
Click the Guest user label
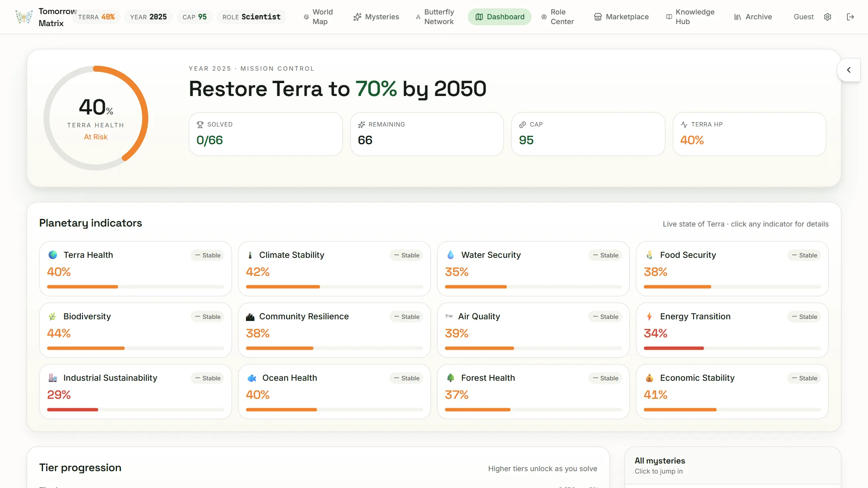click(803, 17)
